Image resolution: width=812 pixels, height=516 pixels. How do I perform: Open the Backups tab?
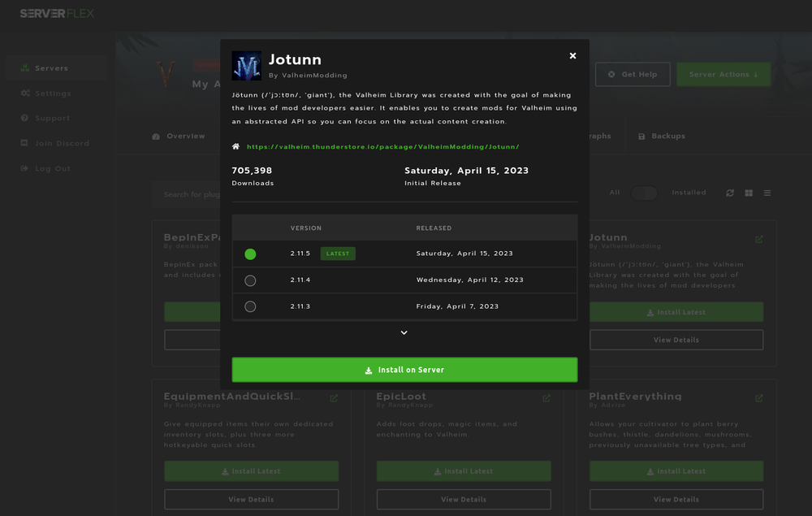point(662,136)
